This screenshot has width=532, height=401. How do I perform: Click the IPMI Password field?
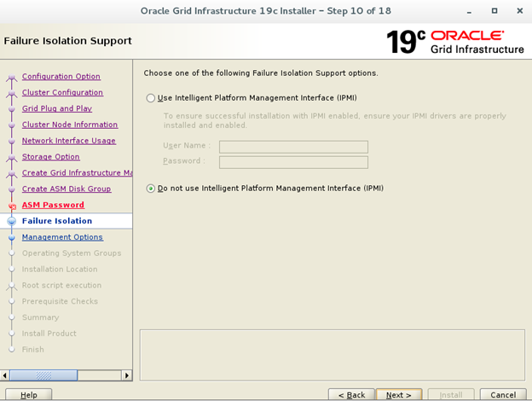[x=293, y=162]
